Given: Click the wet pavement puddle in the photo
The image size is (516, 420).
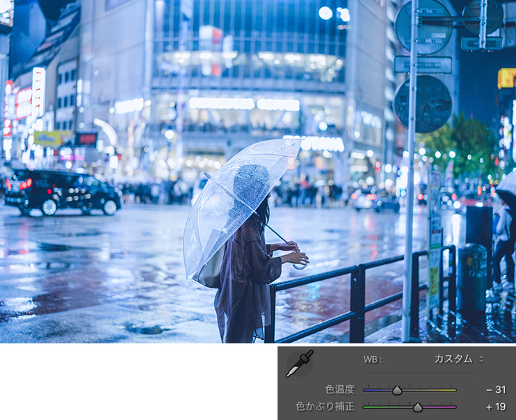Looking at the screenshot, I should pyautogui.click(x=145, y=329).
